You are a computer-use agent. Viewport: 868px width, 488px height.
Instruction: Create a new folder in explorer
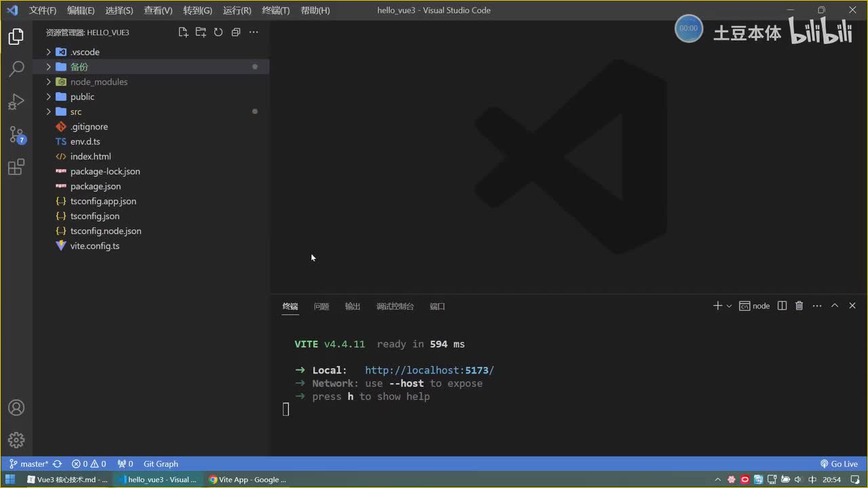201,32
